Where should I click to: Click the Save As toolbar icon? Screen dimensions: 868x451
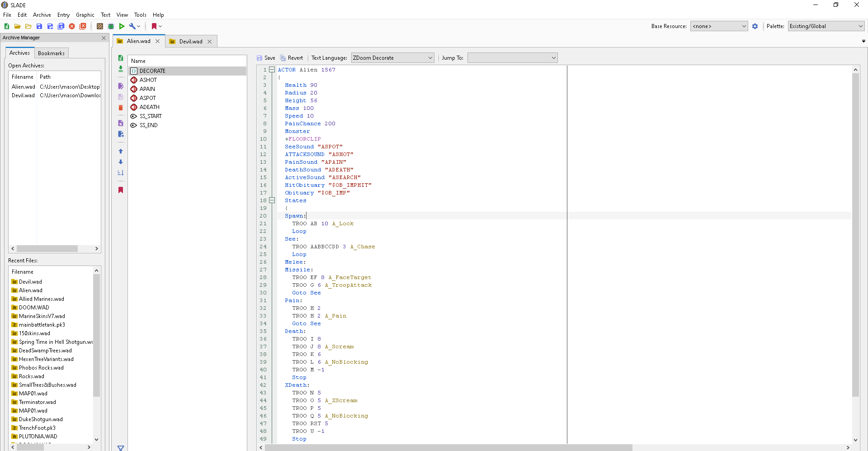50,26
